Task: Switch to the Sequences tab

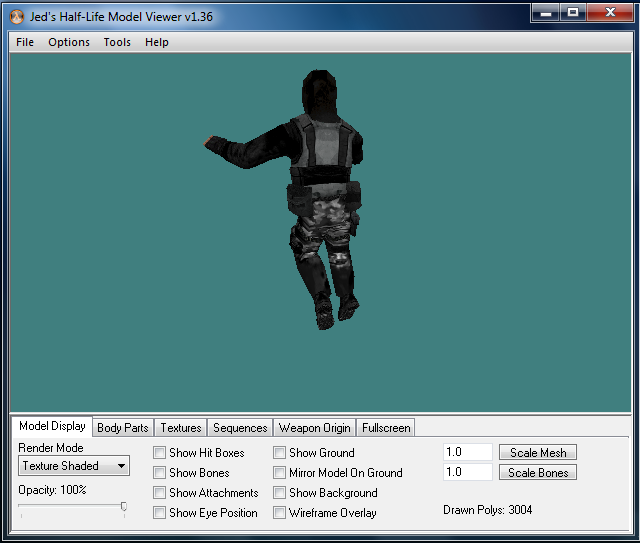Action: click(x=240, y=428)
